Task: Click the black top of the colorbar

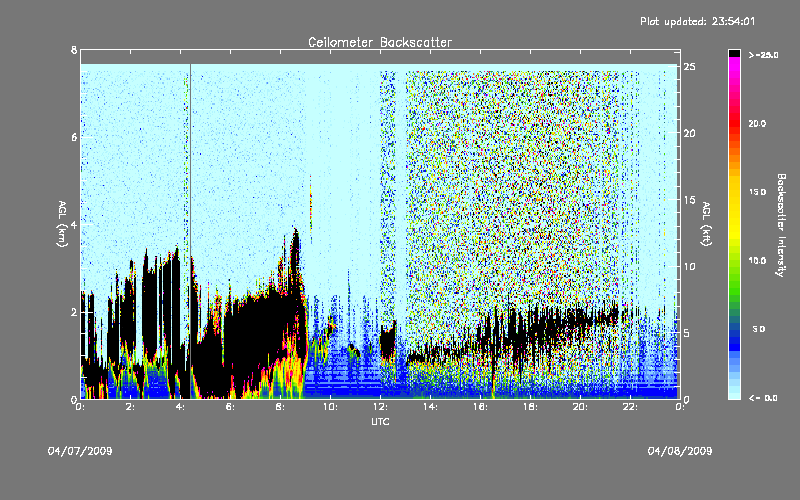Action: click(734, 53)
